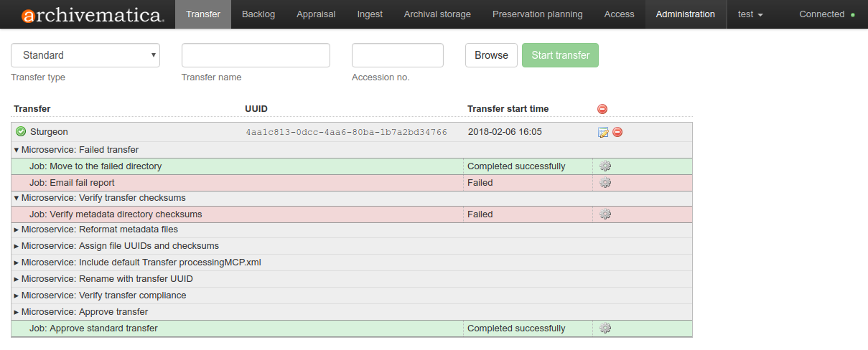
Task: Open the Sturgeon transfer report icon
Action: [603, 132]
